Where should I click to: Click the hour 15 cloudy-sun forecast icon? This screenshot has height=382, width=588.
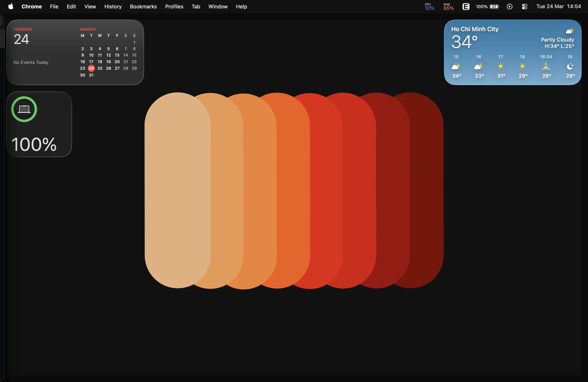(x=456, y=66)
